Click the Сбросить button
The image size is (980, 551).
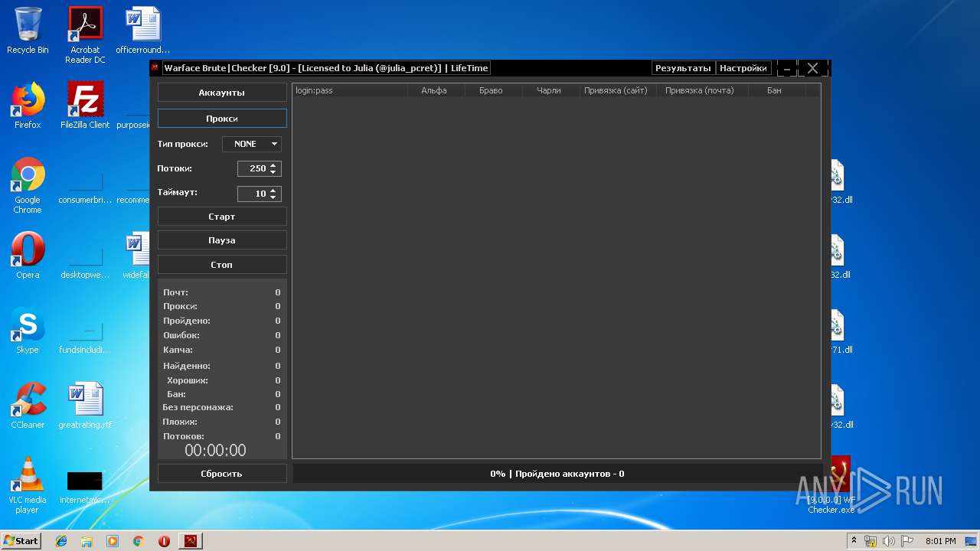[x=222, y=474]
